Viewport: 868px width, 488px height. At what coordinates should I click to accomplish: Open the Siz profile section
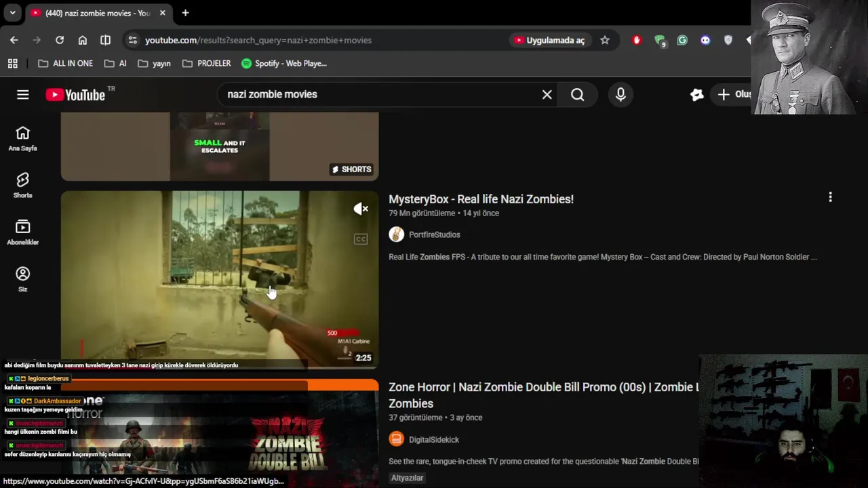pos(22,279)
